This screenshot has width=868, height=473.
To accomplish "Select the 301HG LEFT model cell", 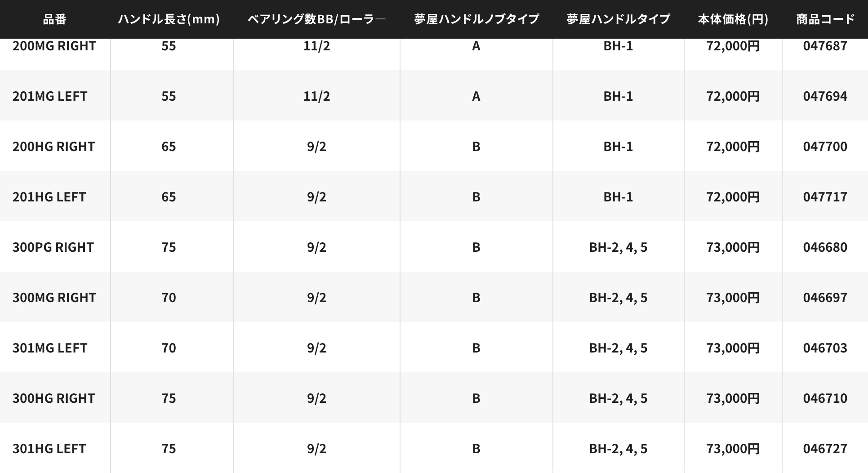I will tap(49, 449).
